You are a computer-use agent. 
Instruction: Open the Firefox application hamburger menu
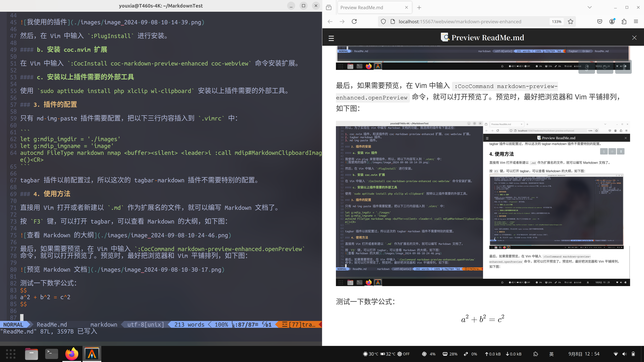click(x=636, y=21)
